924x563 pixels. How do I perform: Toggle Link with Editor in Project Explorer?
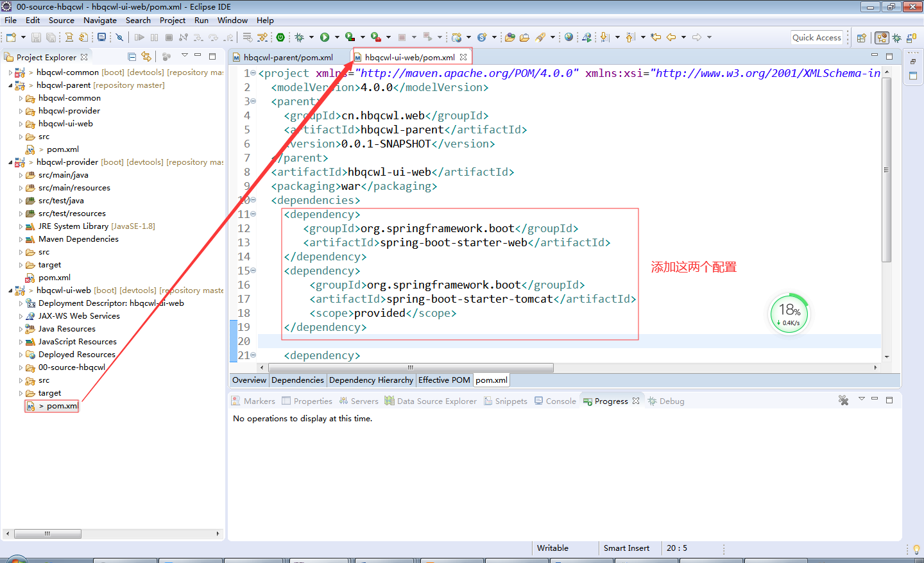(x=146, y=56)
